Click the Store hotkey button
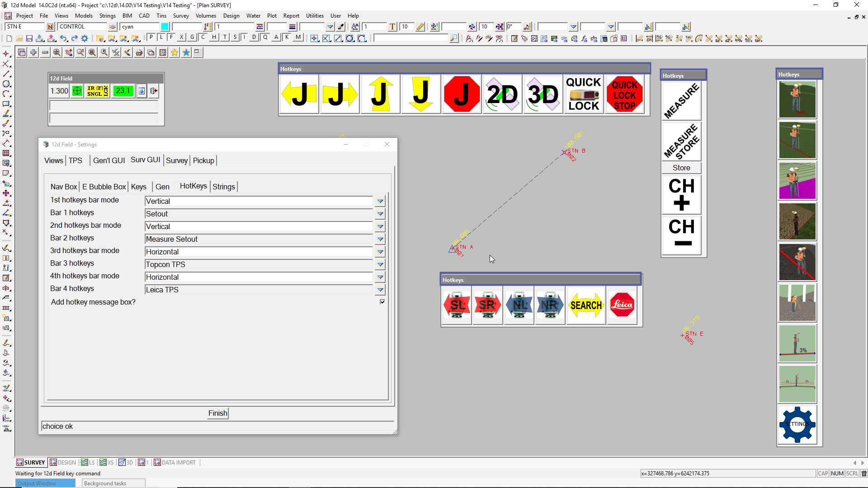This screenshot has height=488, width=868. pos(681,168)
